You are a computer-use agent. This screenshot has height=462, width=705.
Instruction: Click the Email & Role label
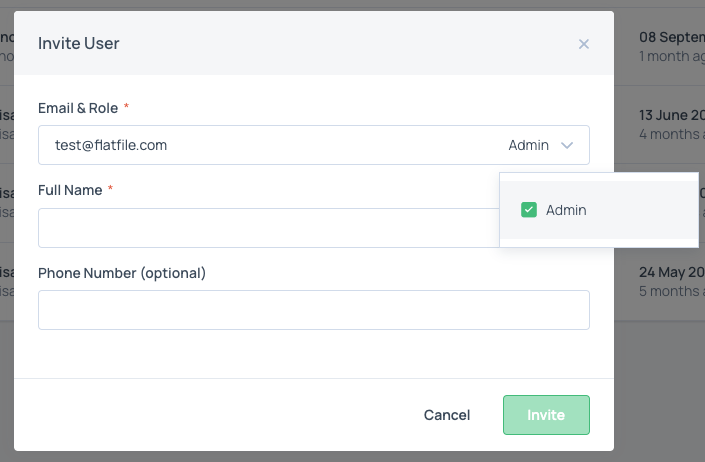coord(76,107)
